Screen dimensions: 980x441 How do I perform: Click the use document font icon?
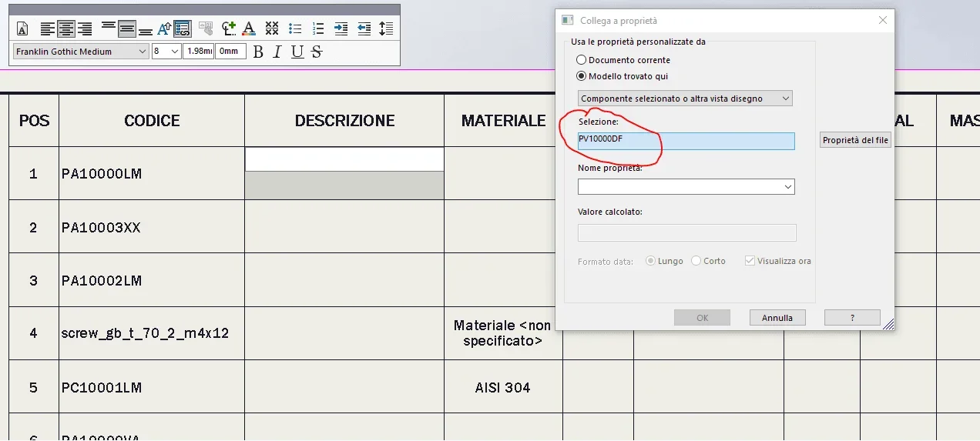pyautogui.click(x=22, y=29)
